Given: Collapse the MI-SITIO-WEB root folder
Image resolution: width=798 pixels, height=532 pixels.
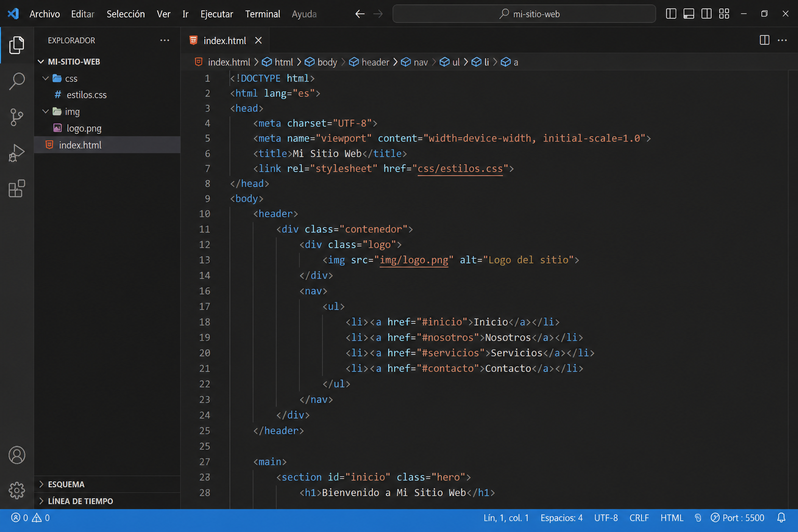Looking at the screenshot, I should point(41,62).
